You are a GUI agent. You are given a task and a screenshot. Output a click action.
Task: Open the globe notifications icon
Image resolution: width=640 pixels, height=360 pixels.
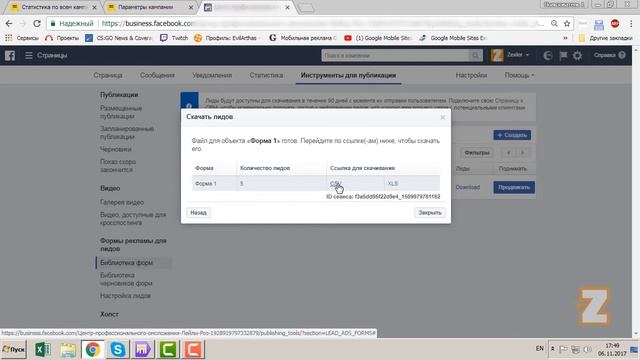[x=548, y=56]
